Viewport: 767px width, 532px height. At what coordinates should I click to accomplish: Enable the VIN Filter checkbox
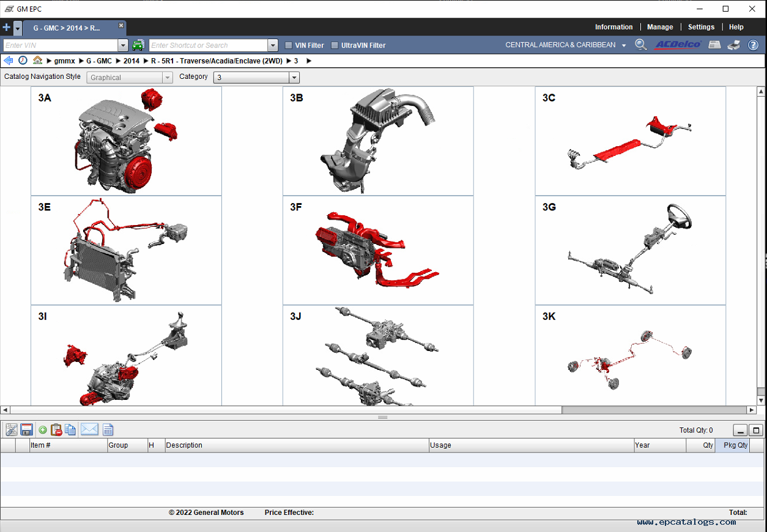pos(289,45)
